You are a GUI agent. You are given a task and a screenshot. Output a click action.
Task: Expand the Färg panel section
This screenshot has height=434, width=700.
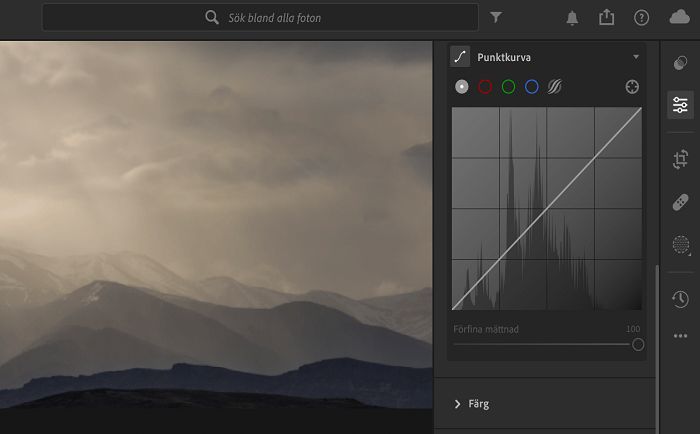(x=545, y=404)
